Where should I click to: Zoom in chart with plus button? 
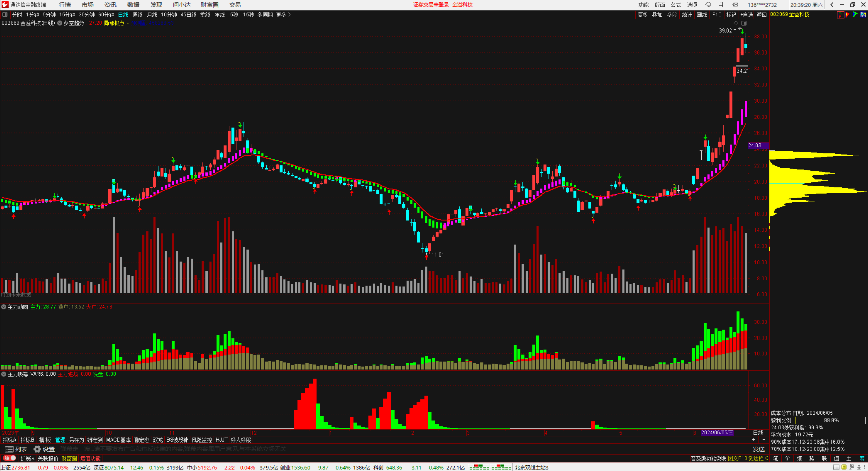point(753,440)
